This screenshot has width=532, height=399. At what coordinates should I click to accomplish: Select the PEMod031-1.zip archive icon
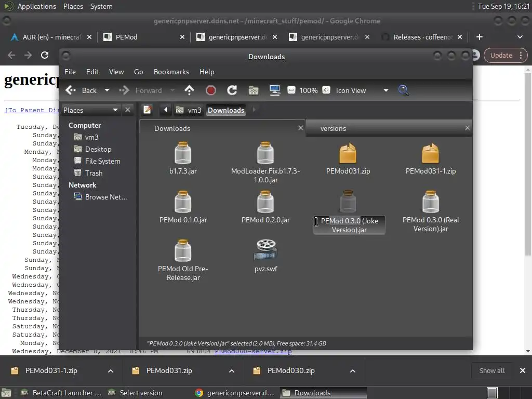pos(431,153)
